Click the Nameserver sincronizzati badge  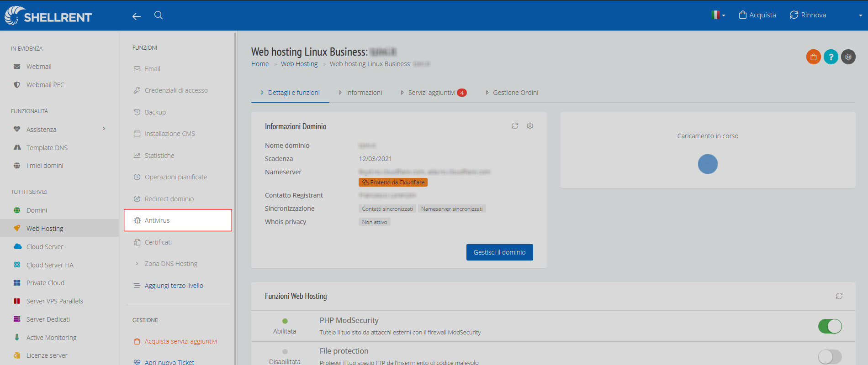point(452,209)
